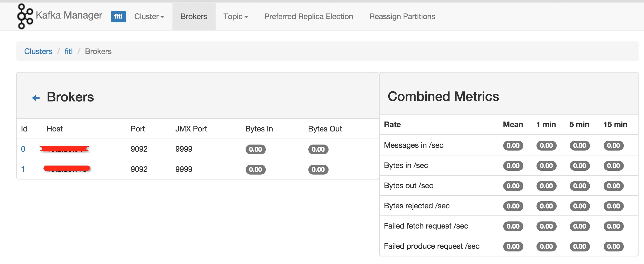The image size is (644, 264).
Task: Click the fitl cluster badge
Action: (118, 16)
